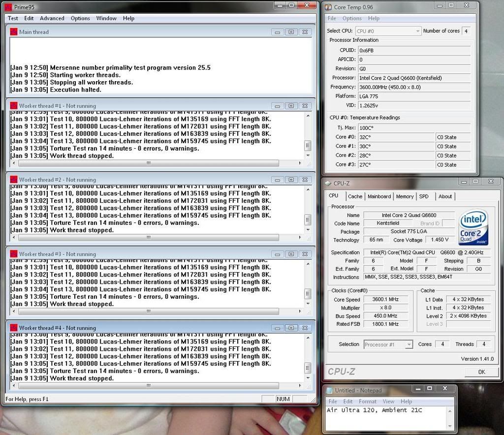Click the Prime95 title bar icon
504x435 pixels.
[x=8, y=7]
